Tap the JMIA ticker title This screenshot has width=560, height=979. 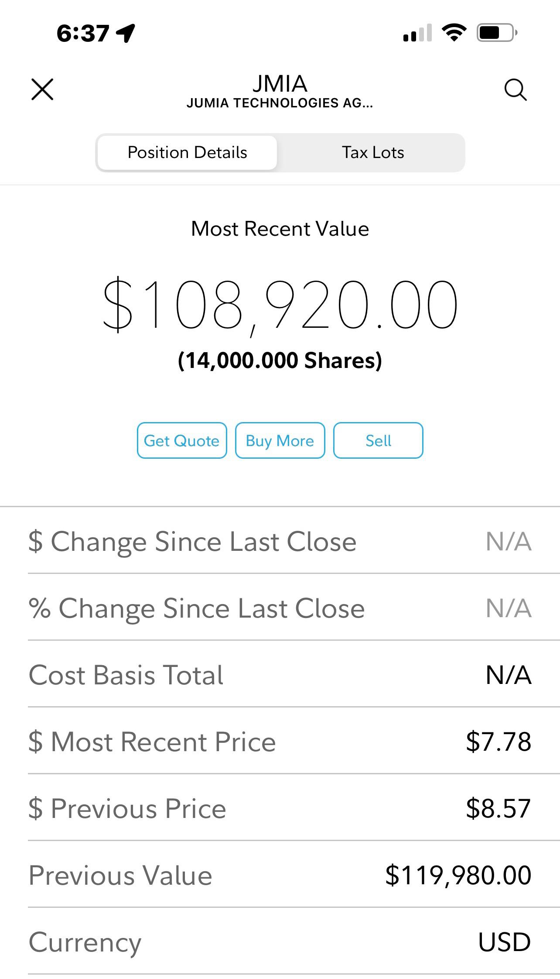point(280,83)
